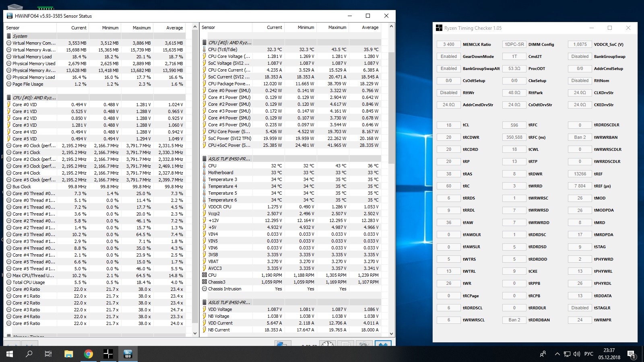The width and height of the screenshot is (644, 362).
Task: Select the VBAT sensor row
Action: click(291, 261)
